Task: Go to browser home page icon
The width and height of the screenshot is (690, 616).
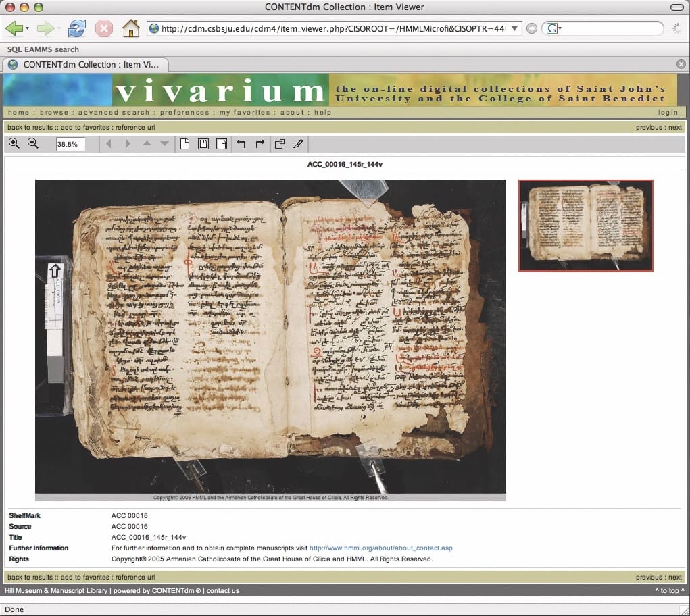Action: pos(130,28)
